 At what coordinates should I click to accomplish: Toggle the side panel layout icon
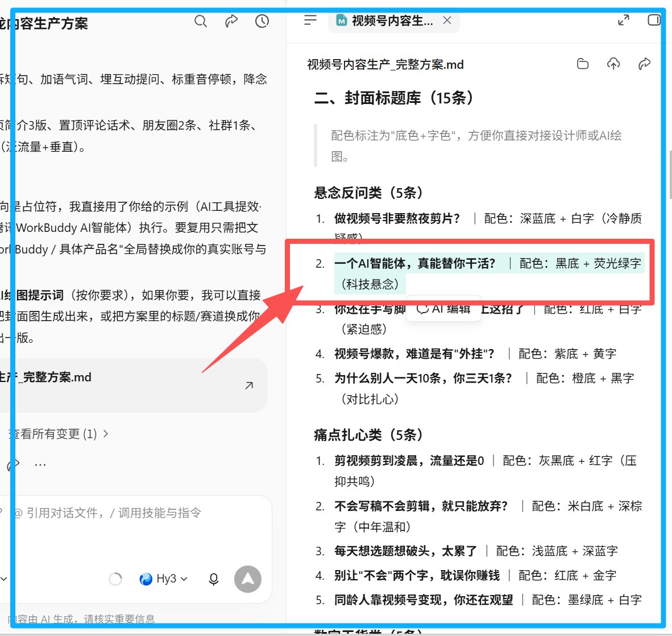click(654, 20)
